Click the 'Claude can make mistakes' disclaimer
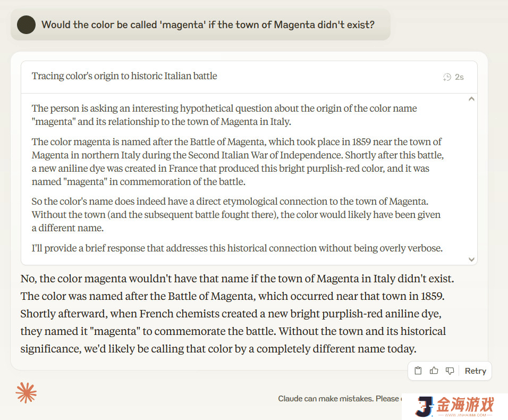Viewport: 508px width, 420px height. tap(339, 399)
